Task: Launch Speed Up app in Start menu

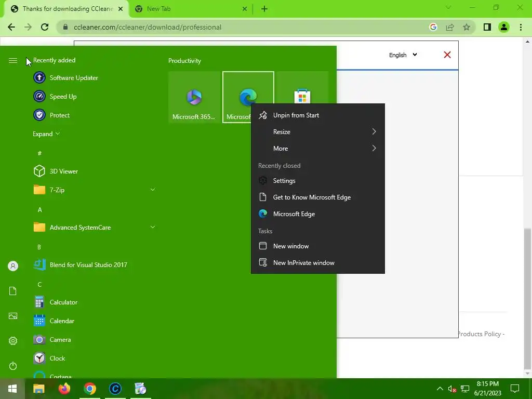Action: click(x=94, y=96)
